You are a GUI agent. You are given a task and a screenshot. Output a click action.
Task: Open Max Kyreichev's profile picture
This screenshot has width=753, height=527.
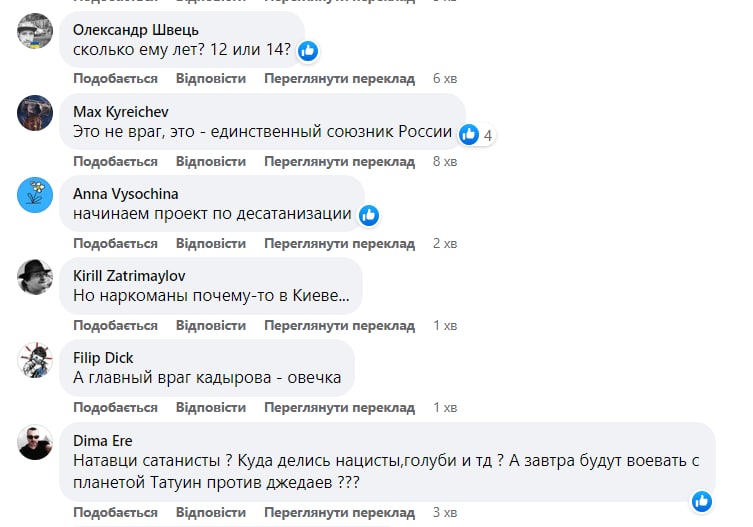pyautogui.click(x=35, y=113)
